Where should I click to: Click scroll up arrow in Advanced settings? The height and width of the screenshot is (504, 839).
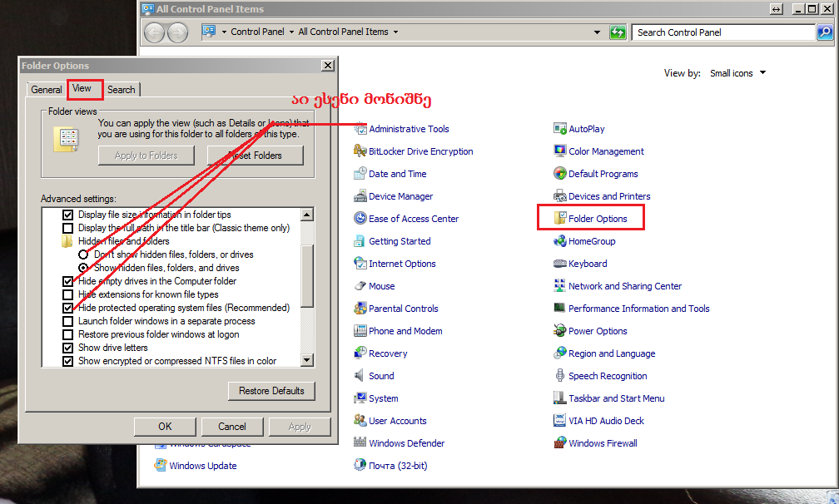pyautogui.click(x=307, y=215)
